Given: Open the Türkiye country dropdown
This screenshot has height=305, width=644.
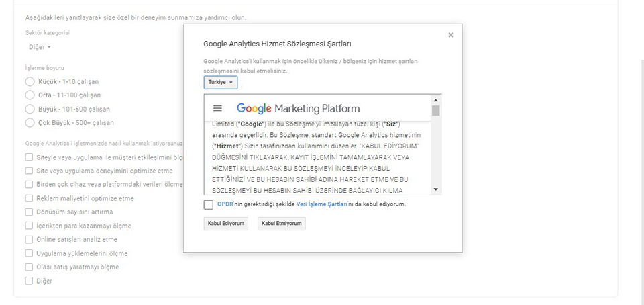Looking at the screenshot, I should pos(221,82).
